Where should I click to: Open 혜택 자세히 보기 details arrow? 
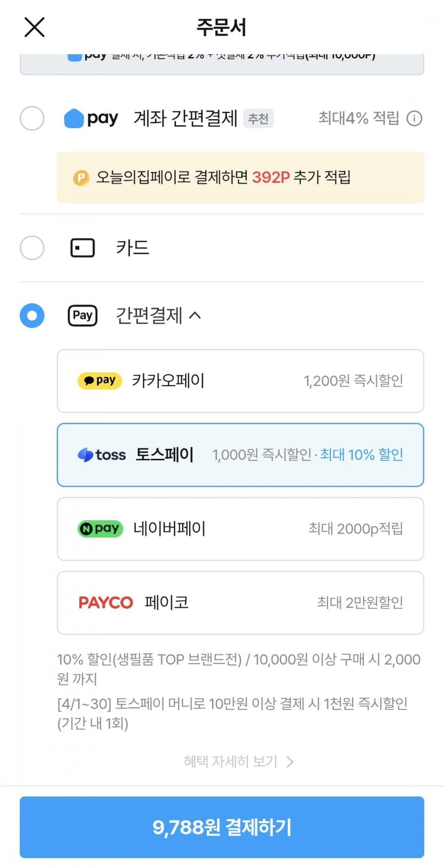point(290,762)
